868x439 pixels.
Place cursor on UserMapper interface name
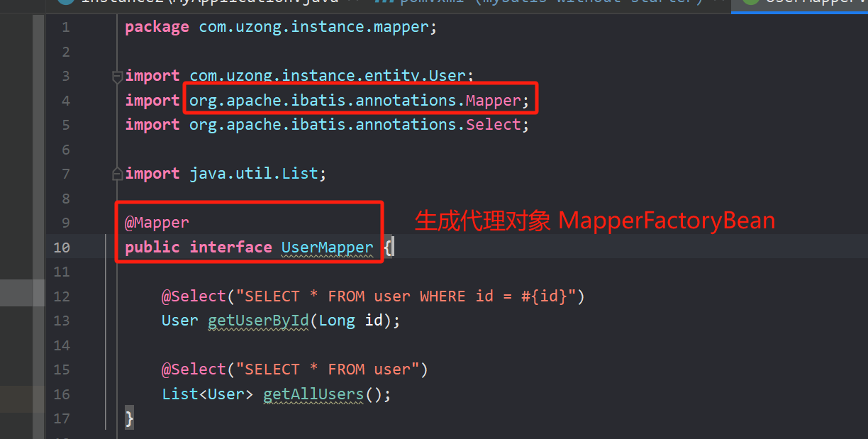point(327,248)
